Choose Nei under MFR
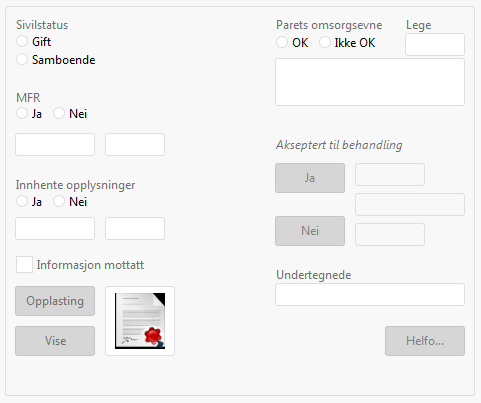Image resolution: width=481 pixels, height=403 pixels. [x=59, y=113]
